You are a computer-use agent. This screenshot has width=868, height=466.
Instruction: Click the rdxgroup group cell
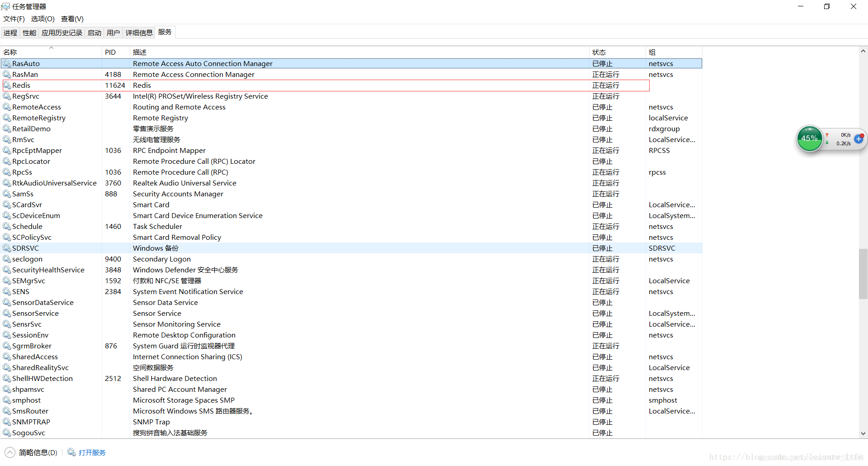(664, 129)
